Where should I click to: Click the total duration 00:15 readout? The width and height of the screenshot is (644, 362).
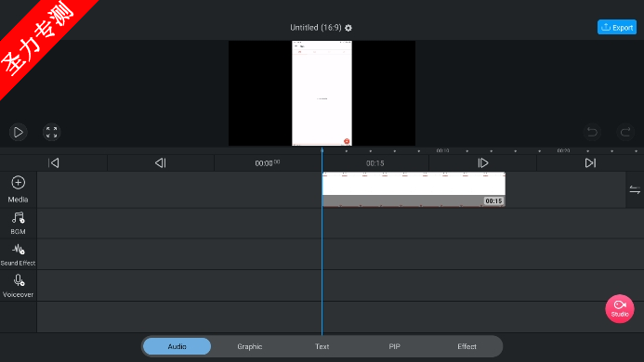[375, 163]
